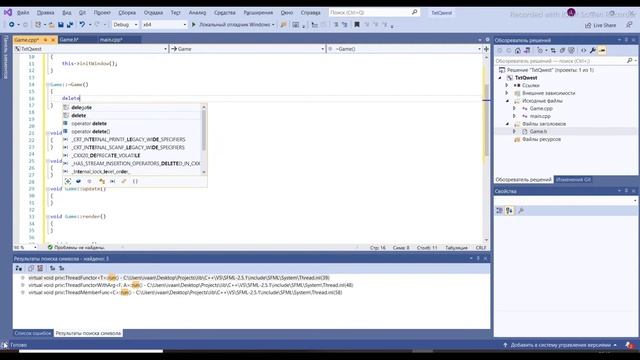Open the Справка menu
Image resolution: width=640 pixels, height=360 pixels.
311,13
